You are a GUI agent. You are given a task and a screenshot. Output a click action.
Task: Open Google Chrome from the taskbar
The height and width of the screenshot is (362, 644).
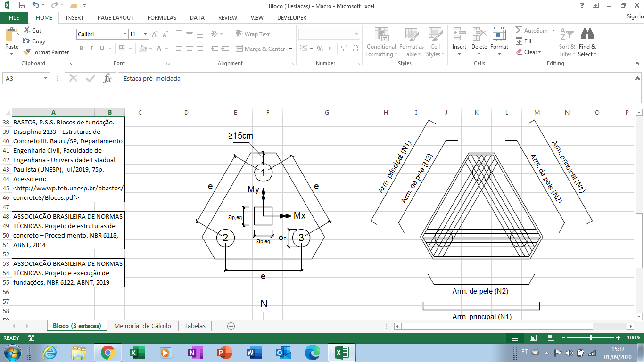point(107,353)
